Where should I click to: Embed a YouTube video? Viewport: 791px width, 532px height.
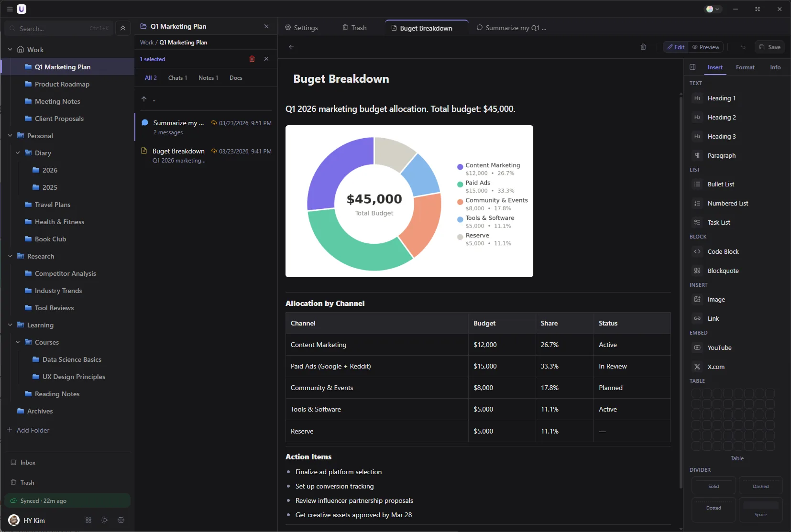point(719,347)
